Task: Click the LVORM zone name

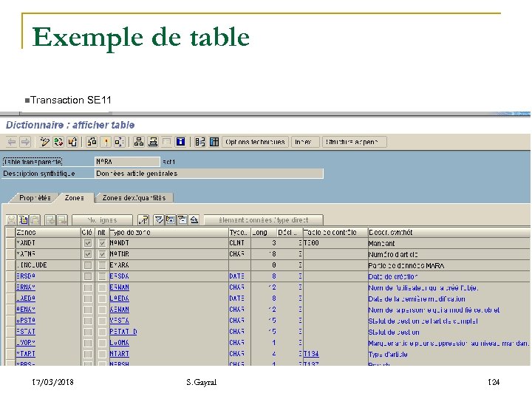Action: tap(26, 343)
